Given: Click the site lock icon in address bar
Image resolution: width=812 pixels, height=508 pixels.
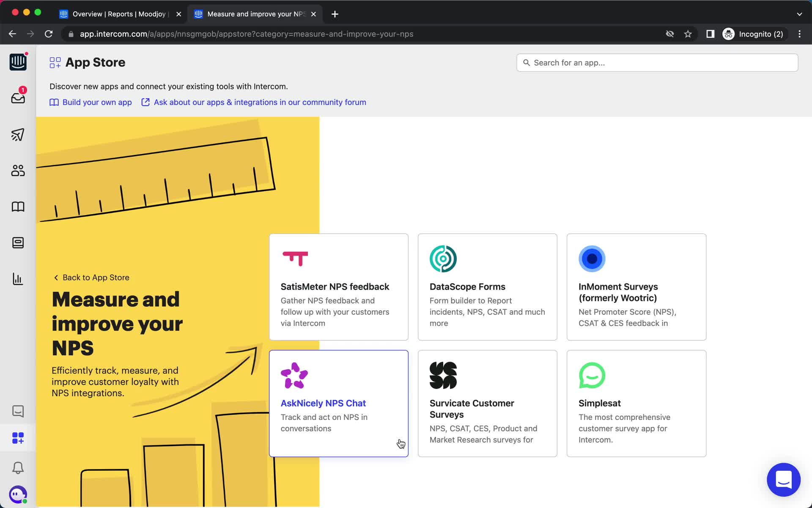Looking at the screenshot, I should point(71,34).
